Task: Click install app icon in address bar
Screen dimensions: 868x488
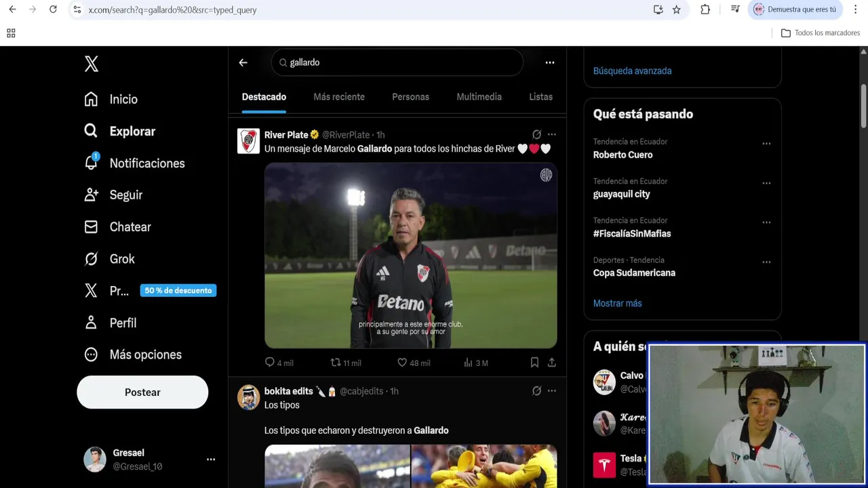Action: (x=658, y=9)
